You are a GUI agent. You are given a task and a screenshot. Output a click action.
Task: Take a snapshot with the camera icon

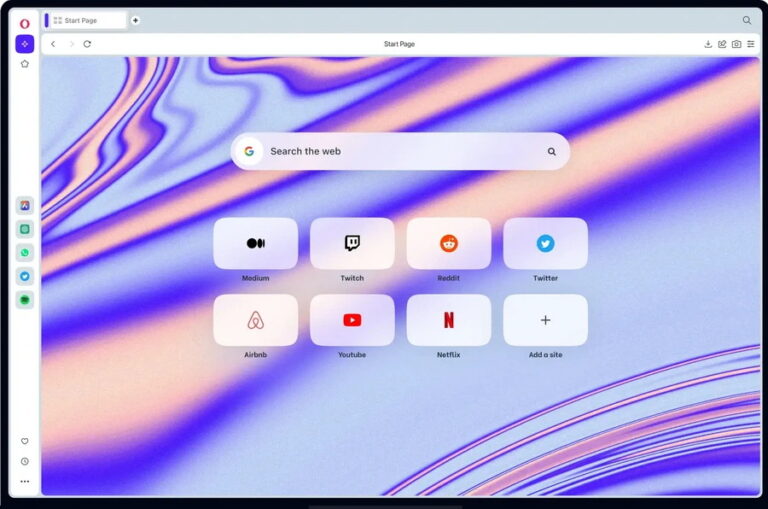[736, 44]
